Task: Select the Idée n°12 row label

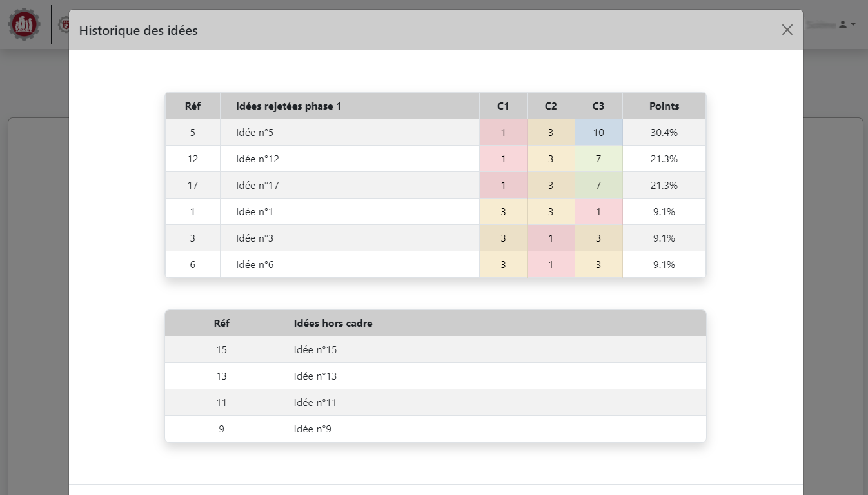Action: click(x=257, y=159)
